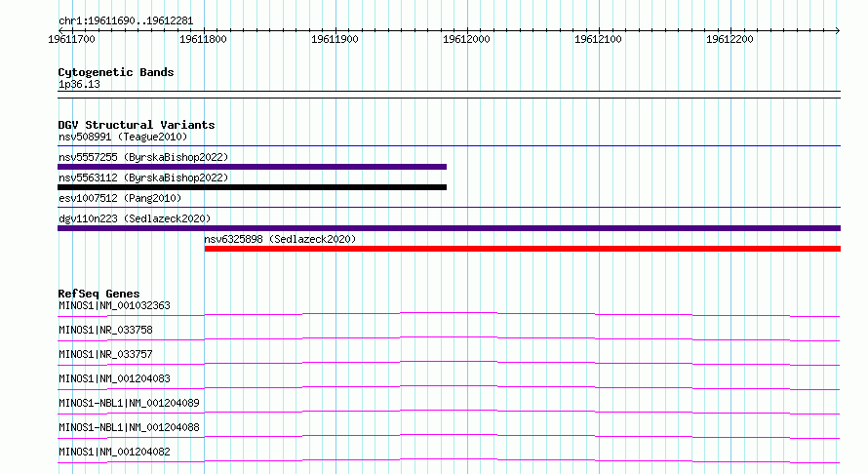Select transcript MINOS1-NBL1|NM_001204089

(x=129, y=403)
